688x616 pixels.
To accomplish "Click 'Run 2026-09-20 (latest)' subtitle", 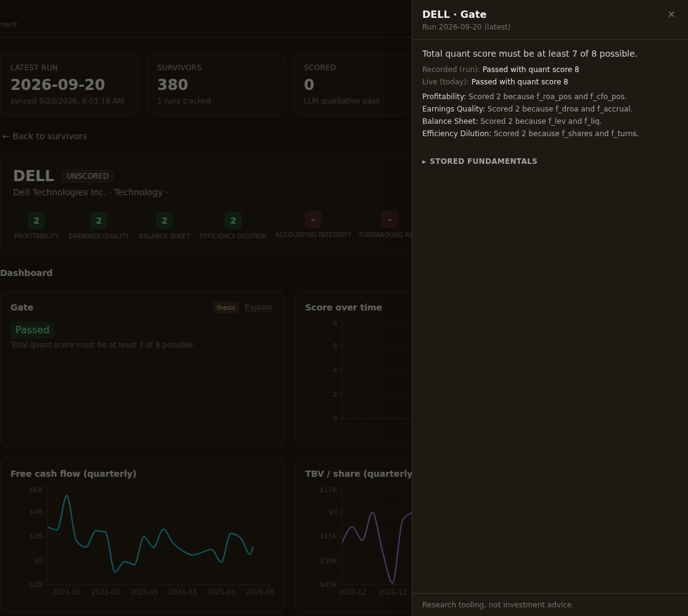I will coord(467,26).
